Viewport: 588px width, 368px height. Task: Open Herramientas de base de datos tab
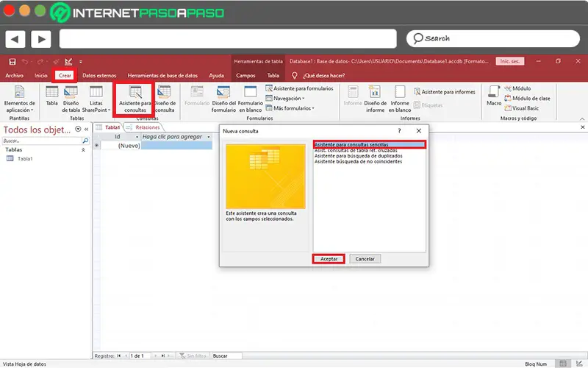pos(162,76)
